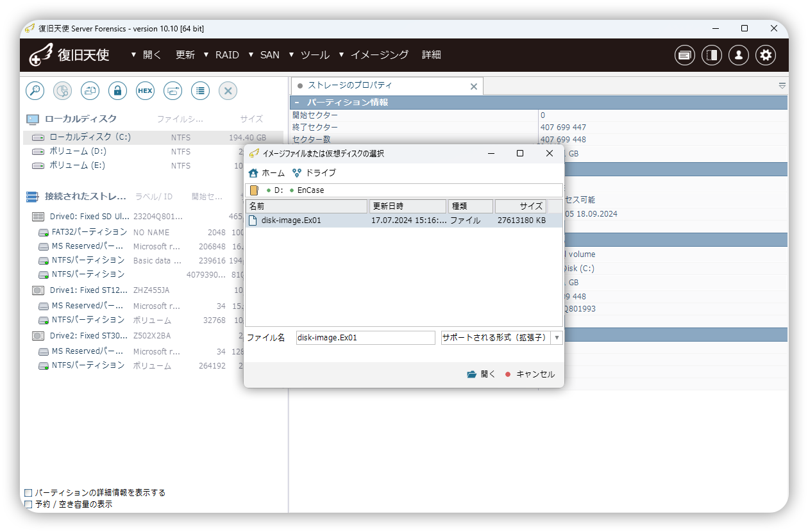Image resolution: width=808 pixels, height=532 pixels.
Task: Select ローカルディスク (C:) in the list
Action: point(153,138)
